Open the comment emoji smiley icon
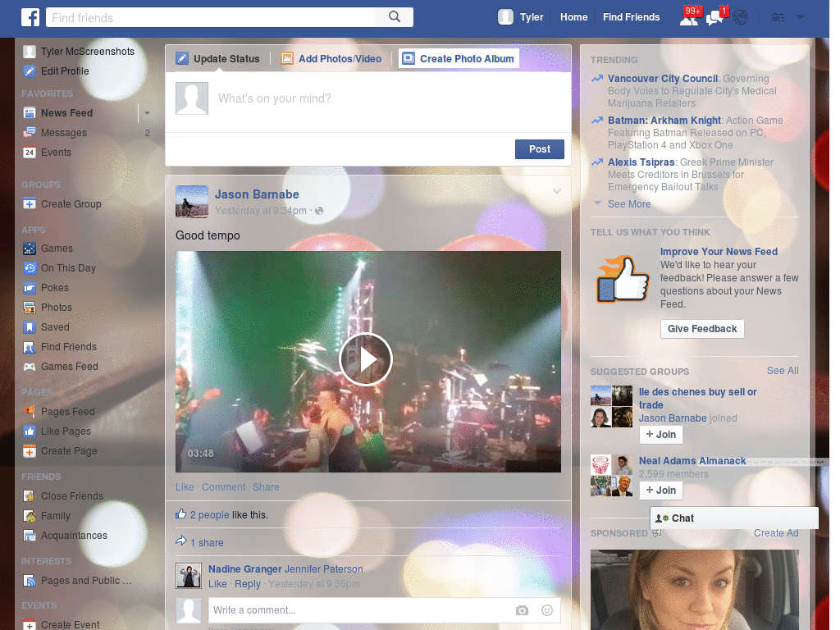Viewport: 840px width, 630px height. [547, 610]
